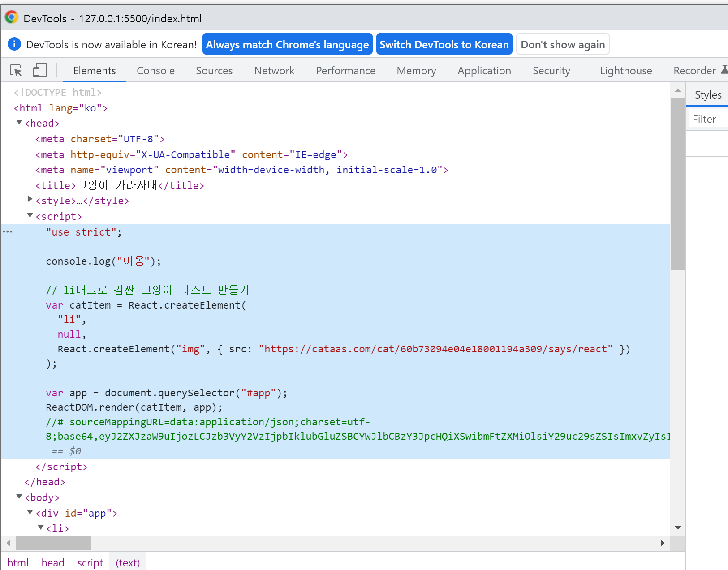Click the horizontal scrollbar left arrow
Viewport: 728px width, 570px height.
click(8, 543)
